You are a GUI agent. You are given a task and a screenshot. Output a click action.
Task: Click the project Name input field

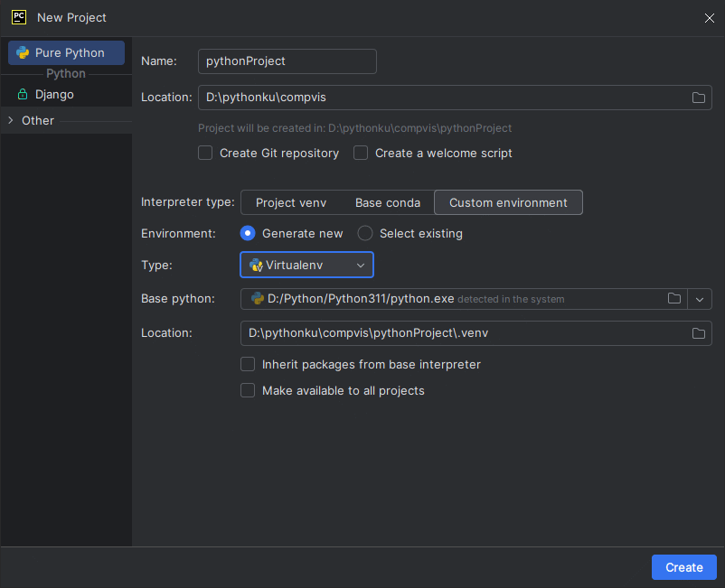pyautogui.click(x=287, y=61)
